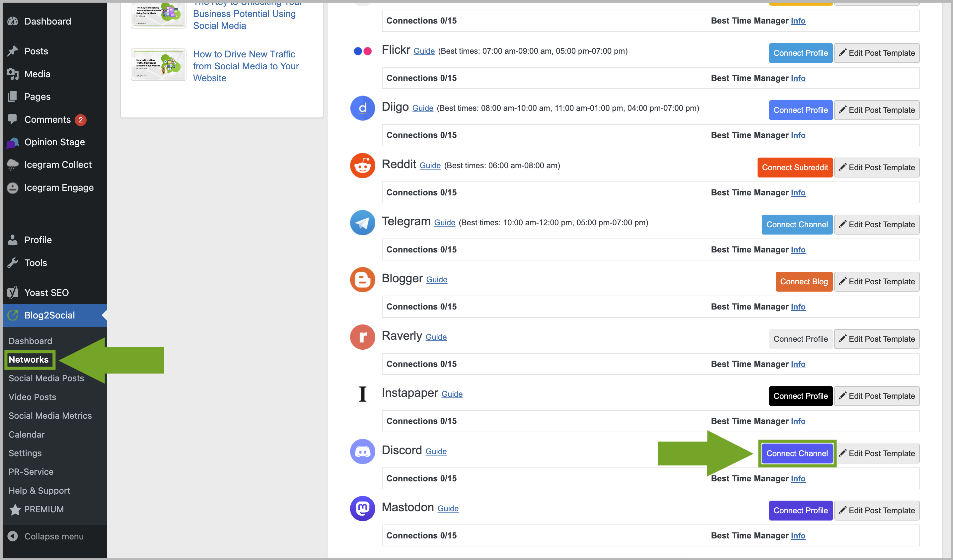Open Social Media Metrics submenu item
953x560 pixels.
(50, 416)
